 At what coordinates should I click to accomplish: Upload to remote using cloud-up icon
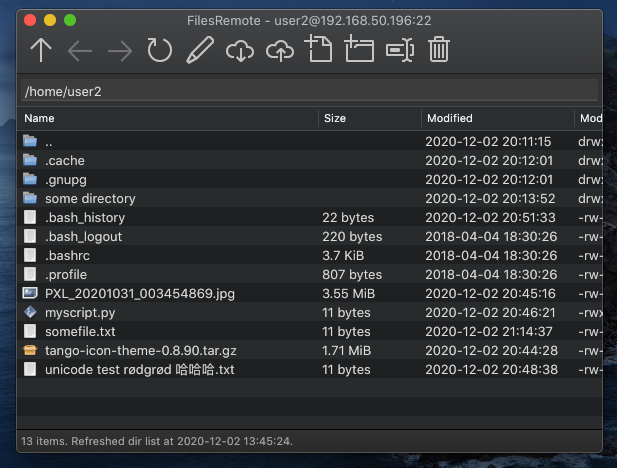point(280,51)
